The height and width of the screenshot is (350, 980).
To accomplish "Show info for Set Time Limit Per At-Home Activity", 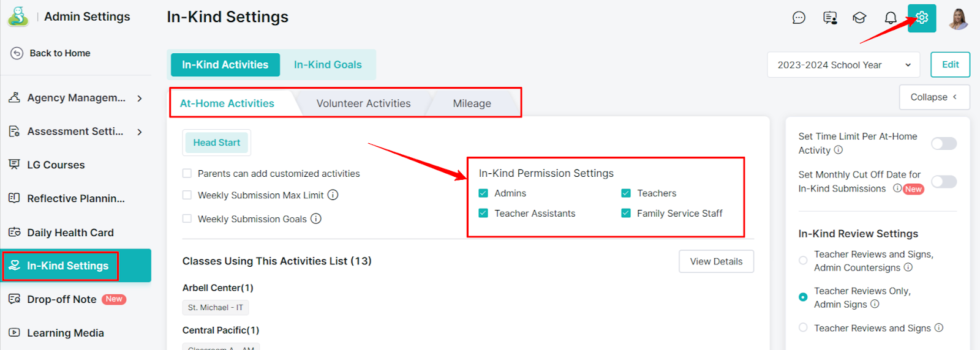I will 839,150.
